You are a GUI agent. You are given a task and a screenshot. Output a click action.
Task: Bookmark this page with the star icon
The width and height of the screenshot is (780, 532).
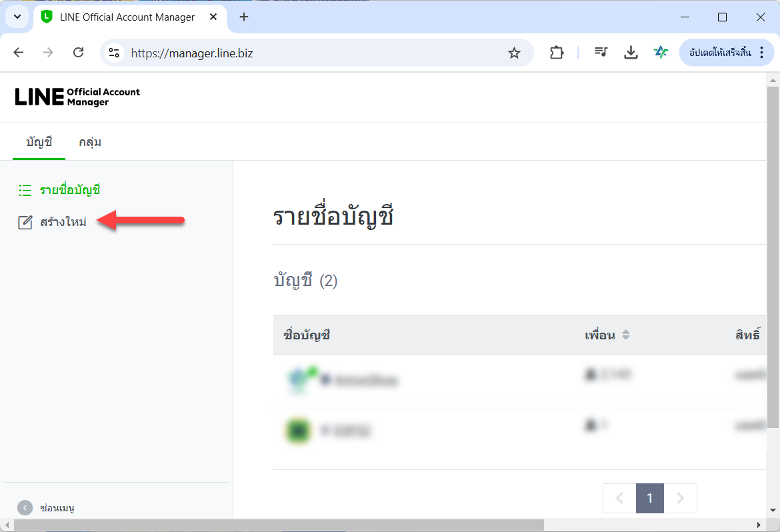click(514, 53)
